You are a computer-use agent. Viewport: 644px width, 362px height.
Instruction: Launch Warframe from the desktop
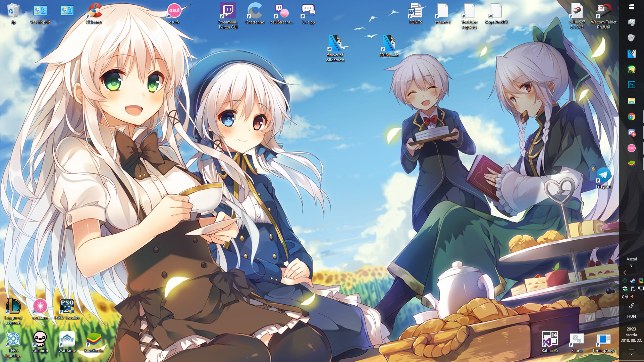67,342
